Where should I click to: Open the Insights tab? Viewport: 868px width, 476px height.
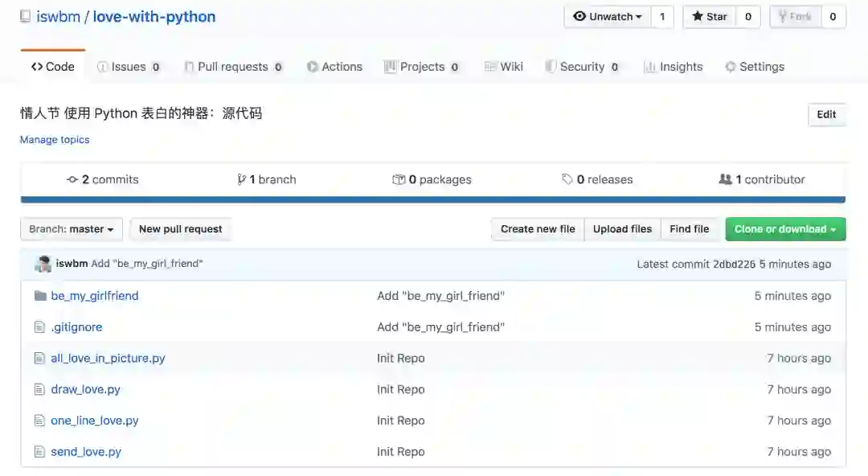674,67
